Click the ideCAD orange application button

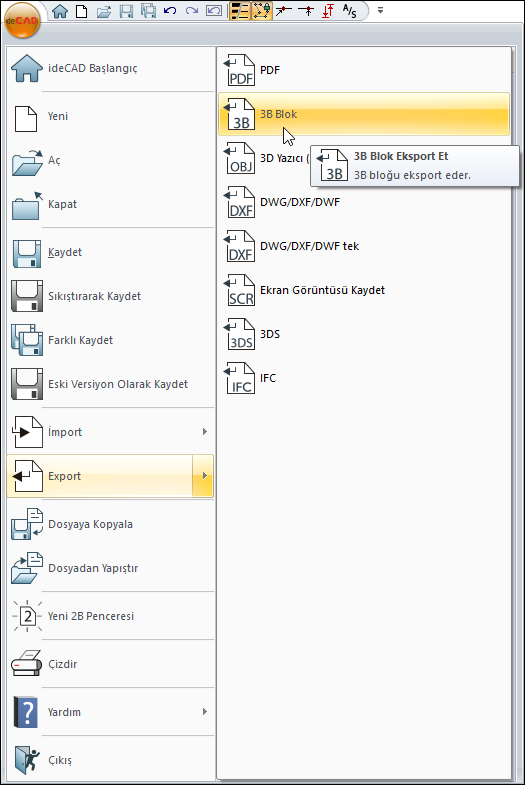[x=21, y=21]
